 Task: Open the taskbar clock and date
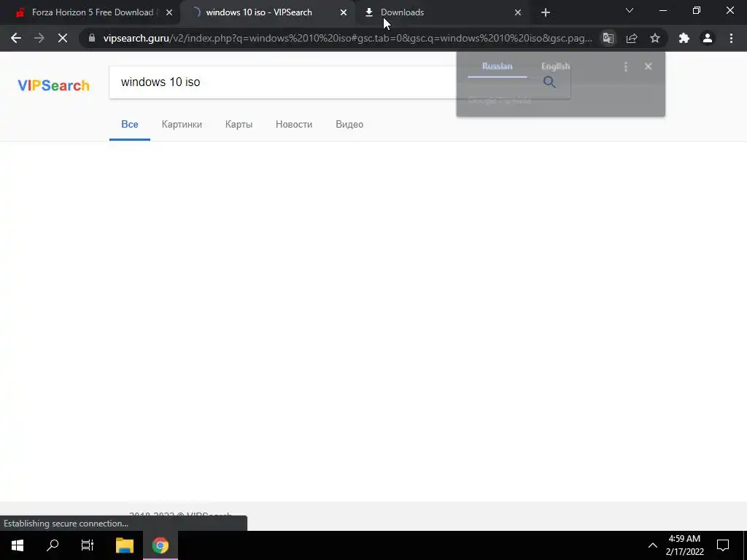point(684,545)
